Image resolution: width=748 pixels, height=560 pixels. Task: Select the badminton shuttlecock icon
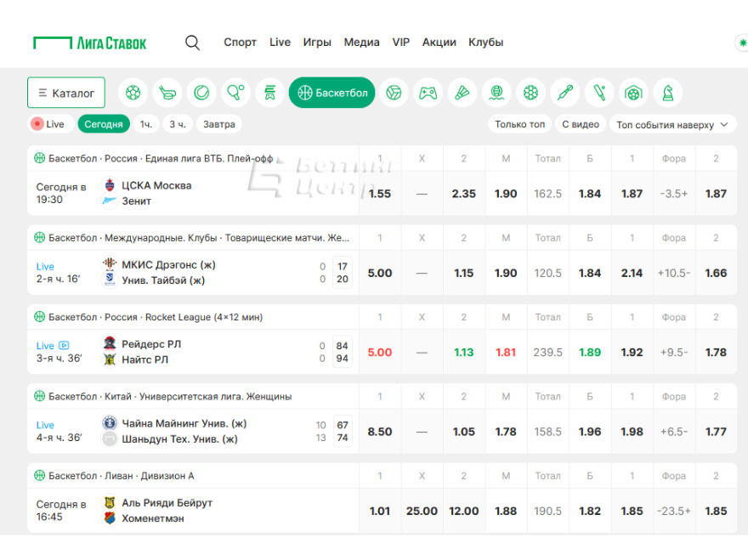coord(462,93)
